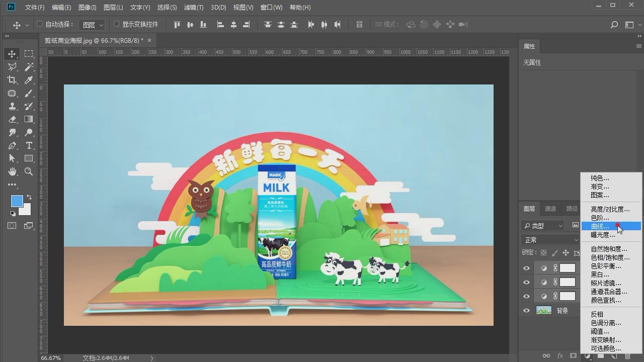The height and width of the screenshot is (362, 644).
Task: Click the blue foreground color swatch
Action: [17, 201]
